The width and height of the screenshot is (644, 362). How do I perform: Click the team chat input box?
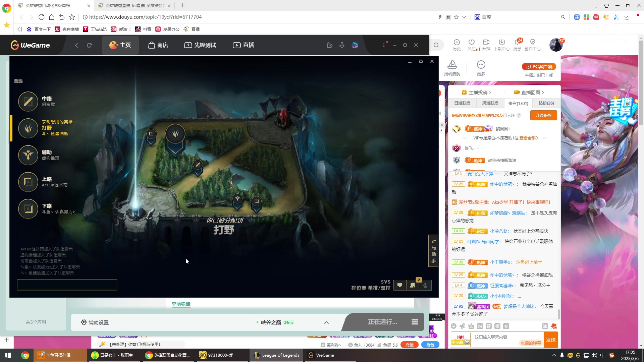67,285
